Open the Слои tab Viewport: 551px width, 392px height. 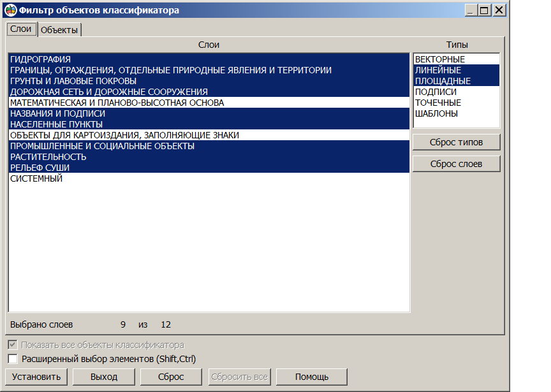click(x=21, y=29)
